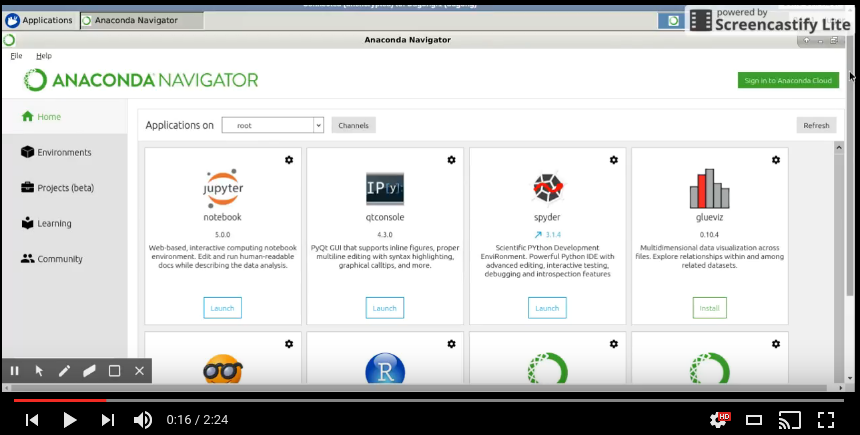Viewport: 860px width, 435px height.
Task: Click the Anaconda tray icon in top panel
Action: click(674, 21)
